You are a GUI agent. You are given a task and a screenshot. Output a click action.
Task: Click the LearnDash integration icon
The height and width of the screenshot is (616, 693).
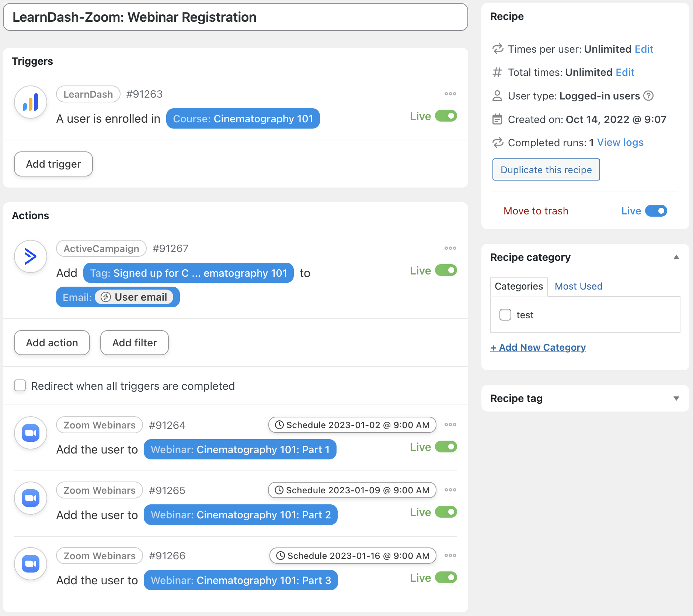click(31, 102)
